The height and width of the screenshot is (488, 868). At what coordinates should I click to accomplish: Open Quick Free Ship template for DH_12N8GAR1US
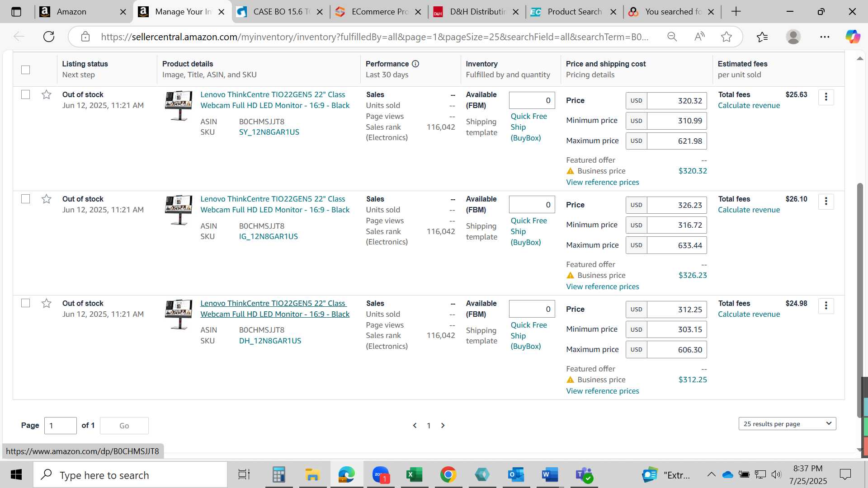click(x=528, y=336)
